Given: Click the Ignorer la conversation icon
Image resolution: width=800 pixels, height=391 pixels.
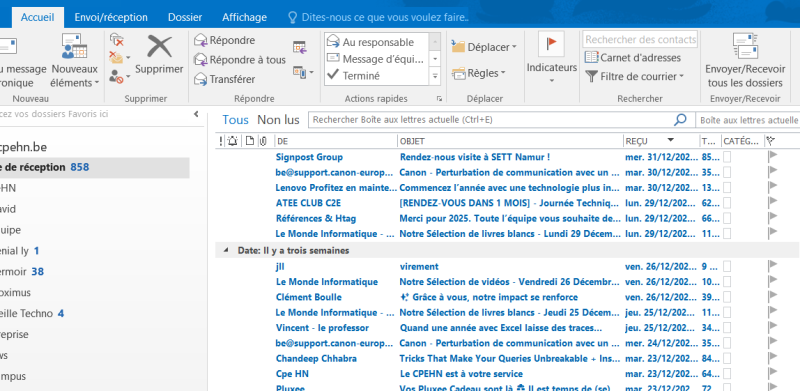Looking at the screenshot, I should [117, 39].
